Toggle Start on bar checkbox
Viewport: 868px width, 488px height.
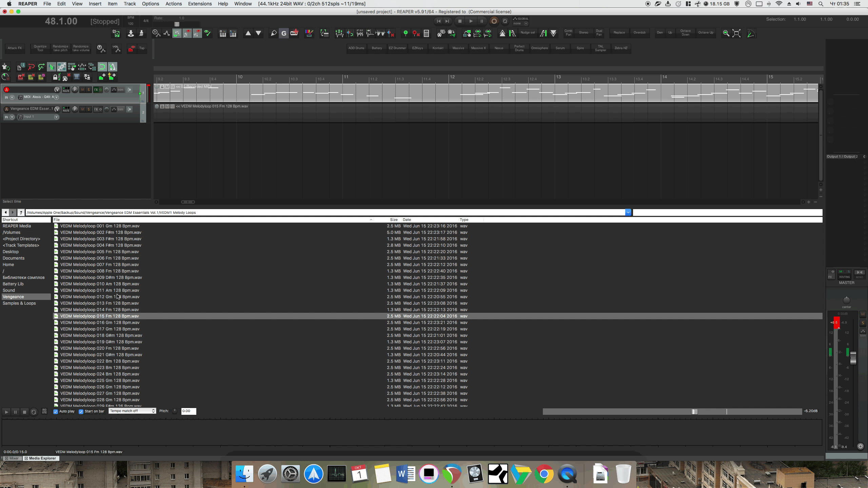(x=81, y=411)
